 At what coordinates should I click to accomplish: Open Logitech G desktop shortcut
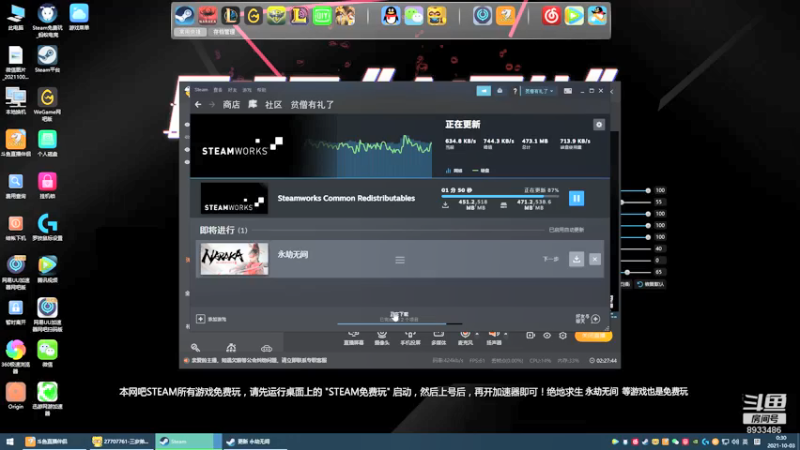coord(47,228)
